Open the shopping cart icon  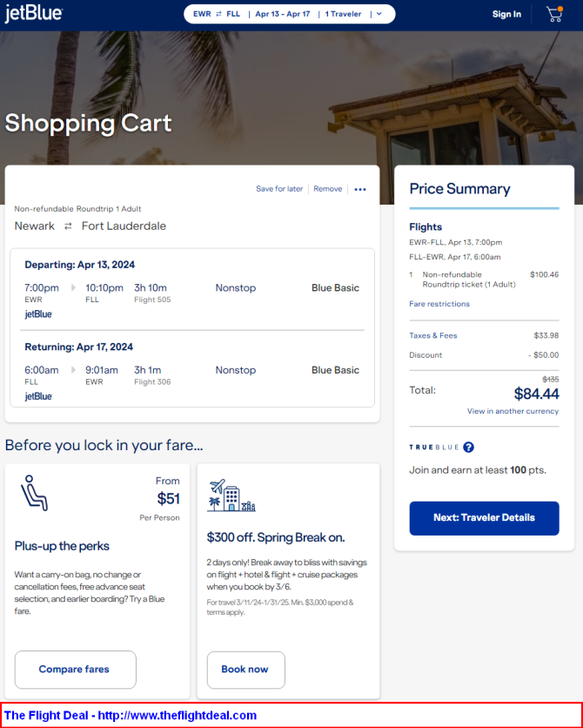click(x=554, y=14)
